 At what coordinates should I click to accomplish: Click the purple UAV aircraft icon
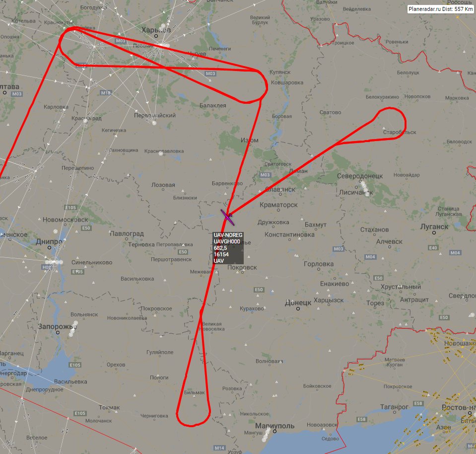coord(227,217)
